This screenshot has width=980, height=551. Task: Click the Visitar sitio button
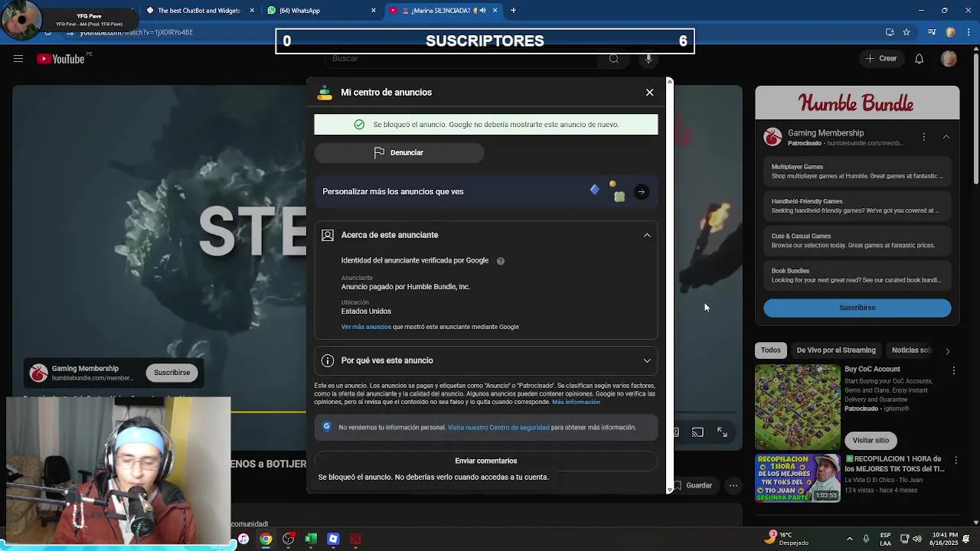871,440
